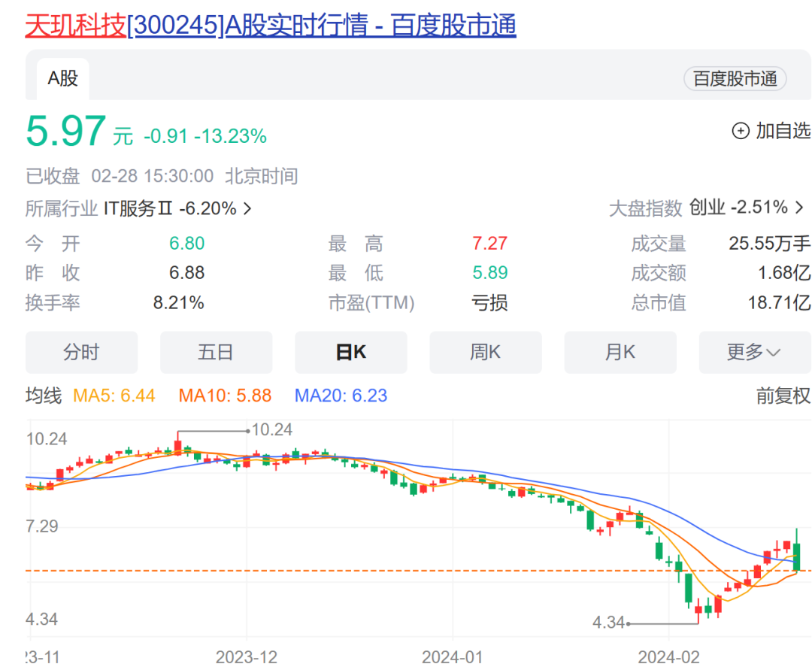
Task: Click the 成交量 value 25.55万手
Action: [x=770, y=244]
